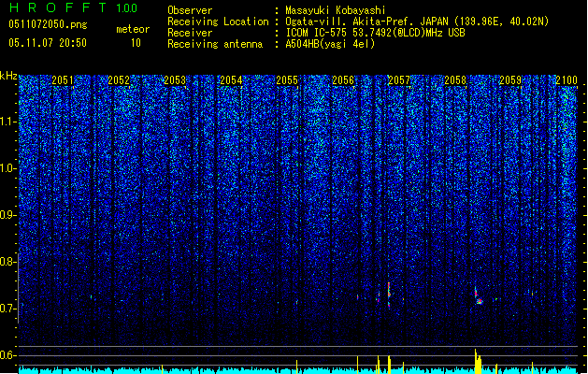Click the vertical meteor echo below 2057
The width and height of the screenshot is (588, 374).
click(x=389, y=295)
